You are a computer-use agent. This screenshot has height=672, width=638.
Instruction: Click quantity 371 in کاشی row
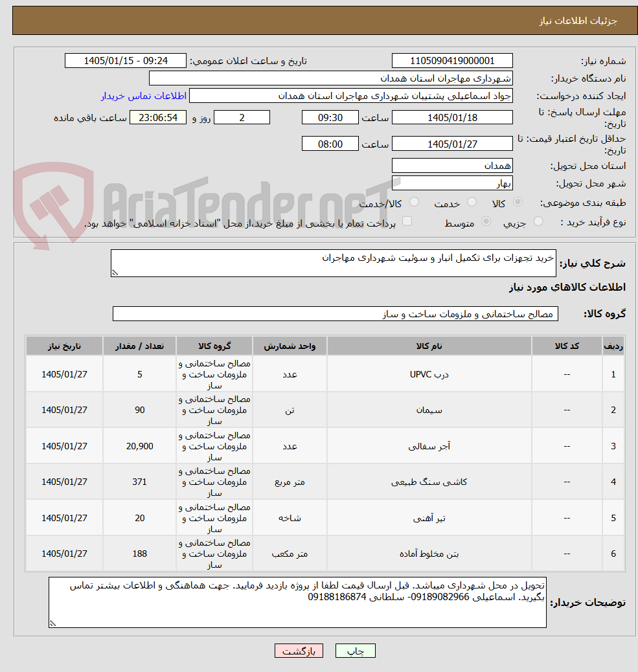139,482
